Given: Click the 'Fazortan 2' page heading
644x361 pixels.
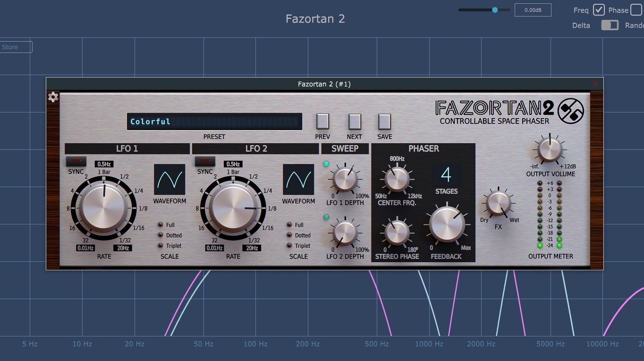Looking at the screenshot, I should click(315, 19).
